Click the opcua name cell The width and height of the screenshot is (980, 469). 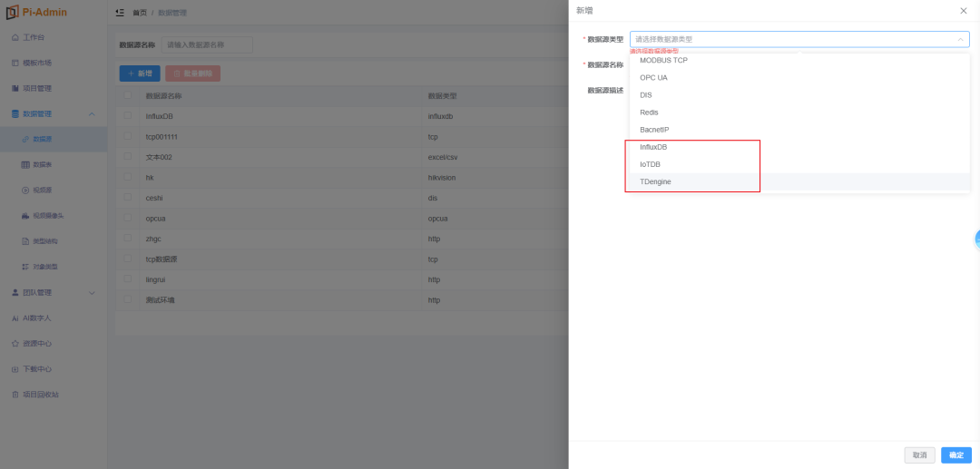[x=155, y=219]
